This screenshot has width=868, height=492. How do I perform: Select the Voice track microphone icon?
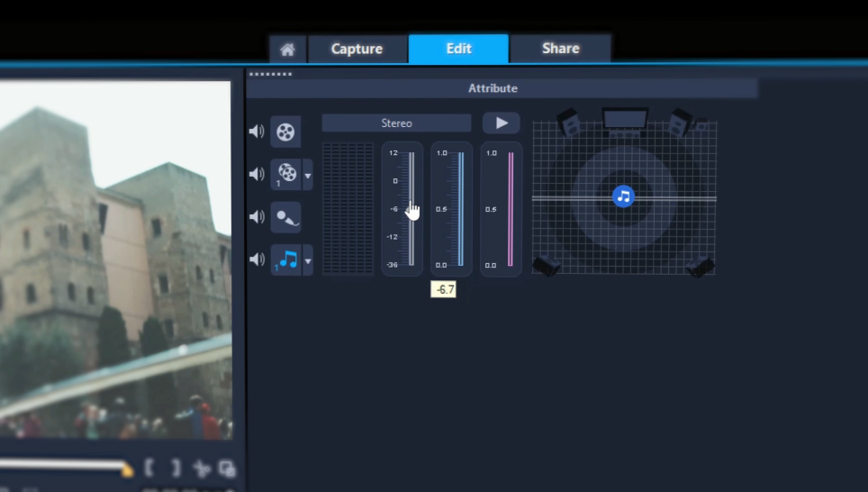pos(285,217)
